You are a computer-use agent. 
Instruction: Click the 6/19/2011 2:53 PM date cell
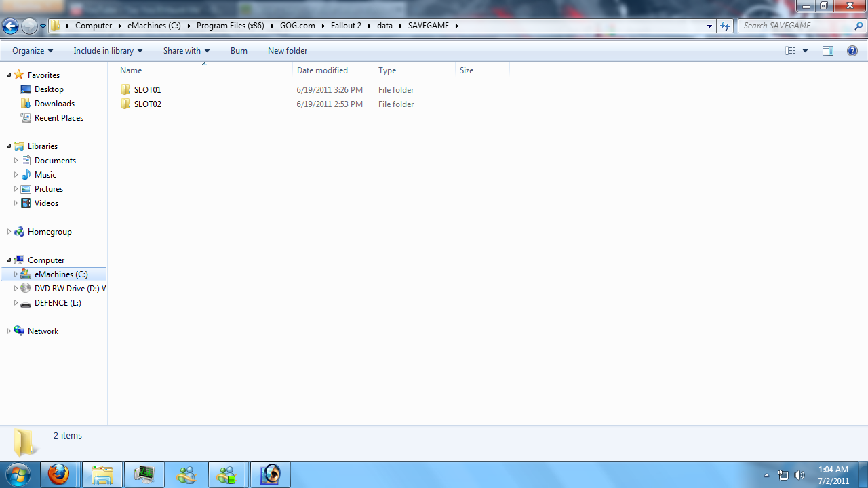pos(330,104)
